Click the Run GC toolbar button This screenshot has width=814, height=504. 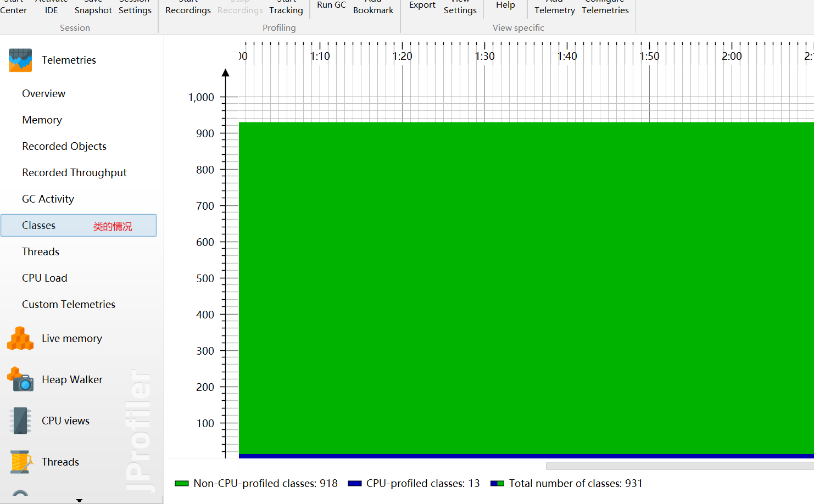click(331, 5)
